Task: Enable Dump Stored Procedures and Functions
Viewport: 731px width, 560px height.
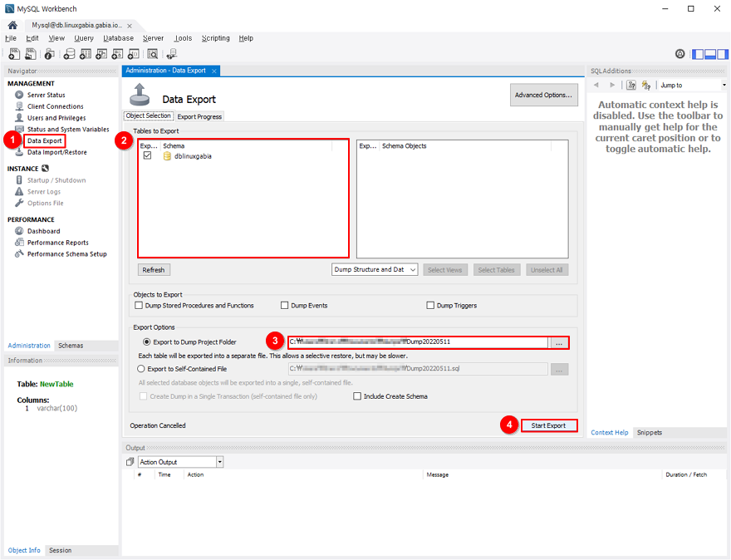Action: (139, 306)
